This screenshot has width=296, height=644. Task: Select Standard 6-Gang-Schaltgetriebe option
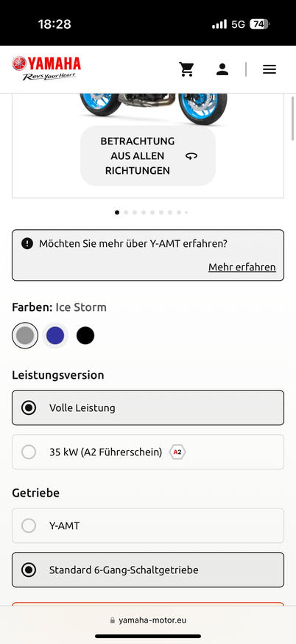pos(148,570)
